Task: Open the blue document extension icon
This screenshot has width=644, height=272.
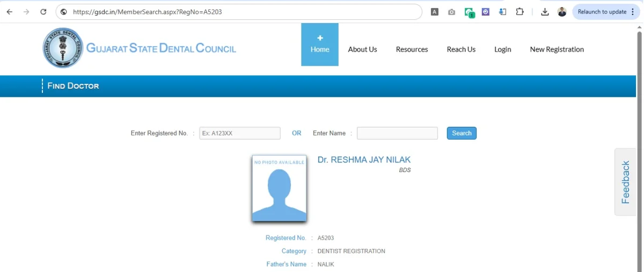Action: [503, 12]
